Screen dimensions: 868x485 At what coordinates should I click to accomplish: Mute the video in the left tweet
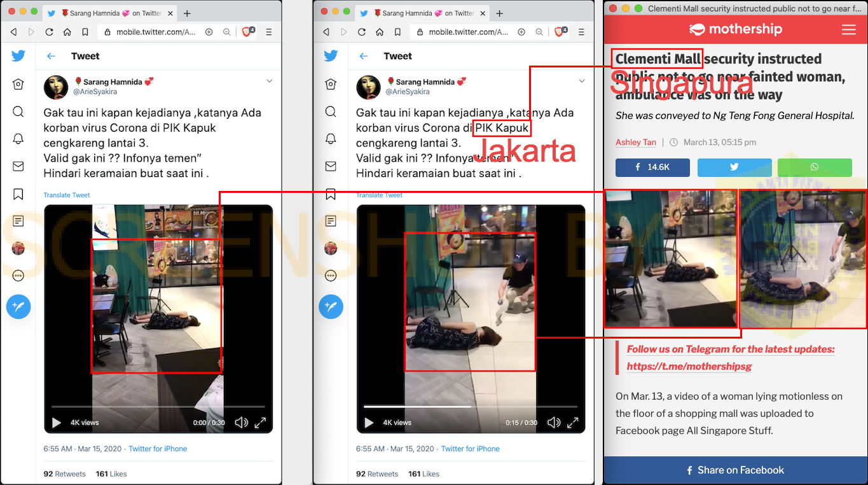coord(241,423)
